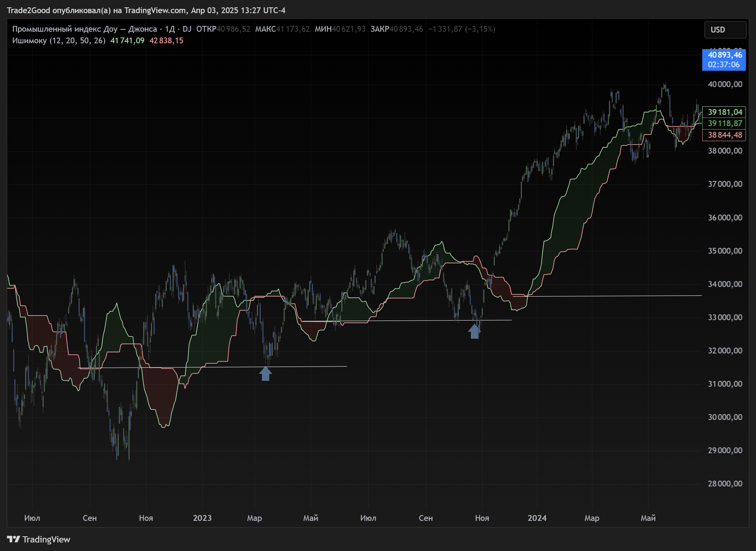
Task: Click the red Ichimoku value 42 838,15
Action: click(x=166, y=41)
